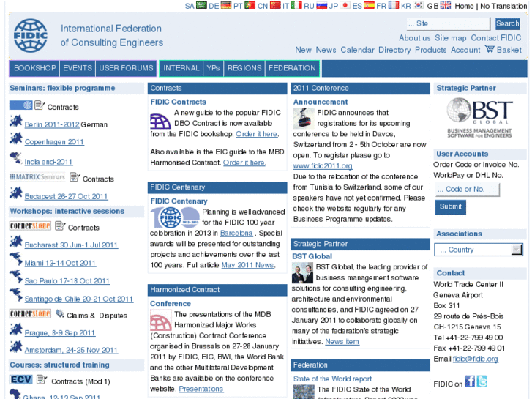The height and width of the screenshot is (399, 532).
Task: Focus the Site search field
Action: coord(448,23)
